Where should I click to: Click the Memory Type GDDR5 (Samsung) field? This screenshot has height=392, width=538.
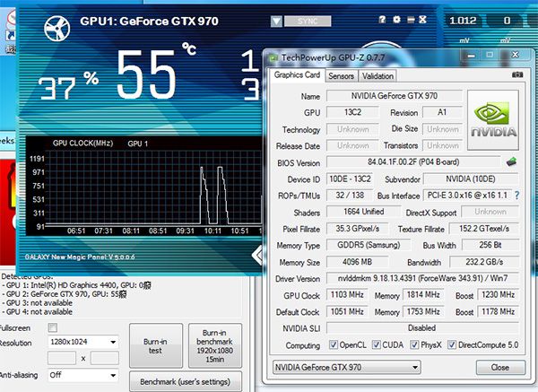click(x=369, y=245)
